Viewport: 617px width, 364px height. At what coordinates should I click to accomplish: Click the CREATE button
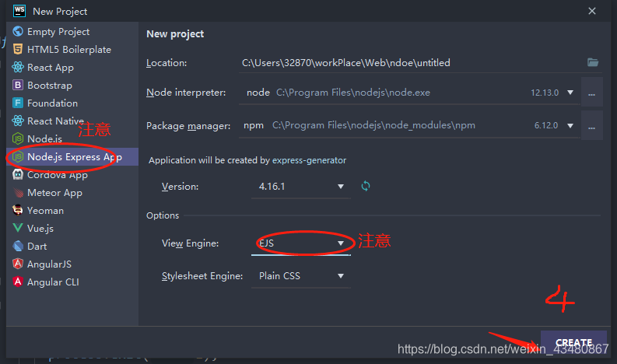click(573, 342)
